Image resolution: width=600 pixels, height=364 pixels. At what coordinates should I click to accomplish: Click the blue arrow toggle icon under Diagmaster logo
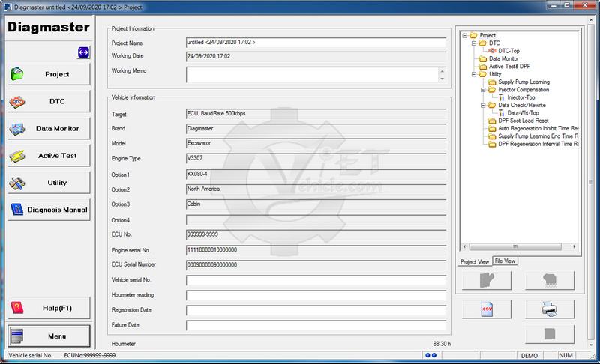83,52
